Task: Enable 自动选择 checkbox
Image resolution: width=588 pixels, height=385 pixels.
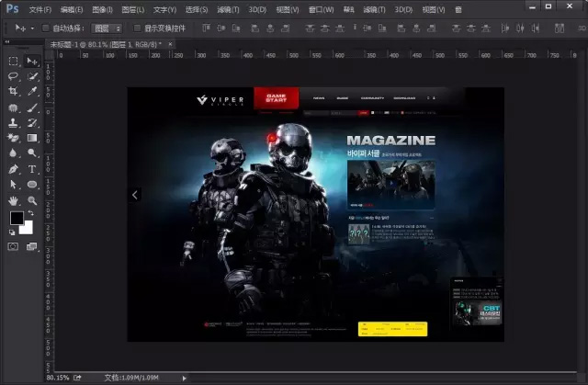Action: point(45,28)
